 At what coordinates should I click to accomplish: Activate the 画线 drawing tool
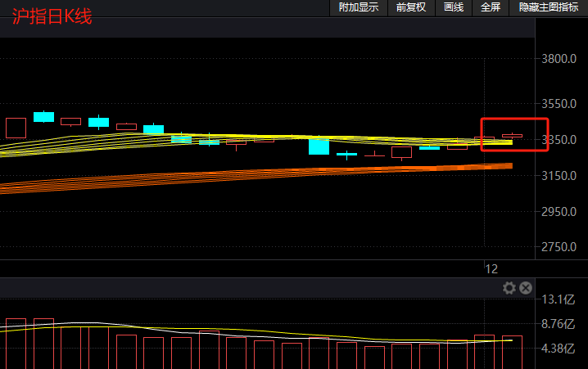454,7
